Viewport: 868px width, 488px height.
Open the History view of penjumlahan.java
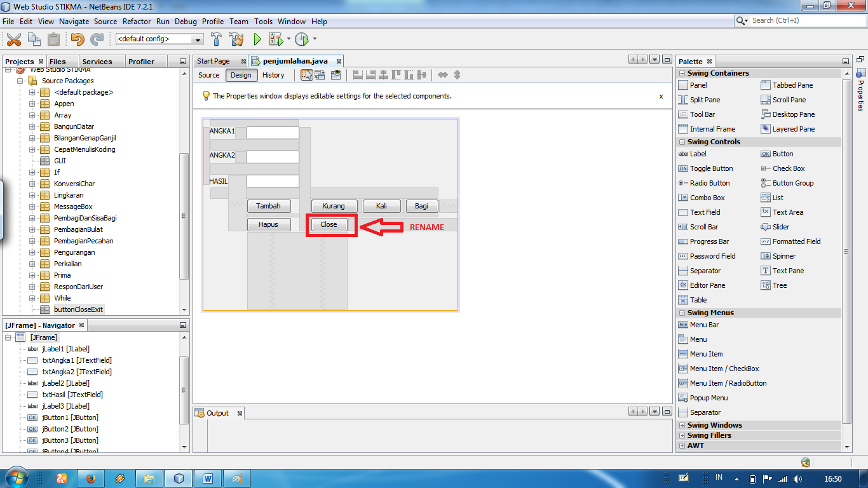pos(273,75)
